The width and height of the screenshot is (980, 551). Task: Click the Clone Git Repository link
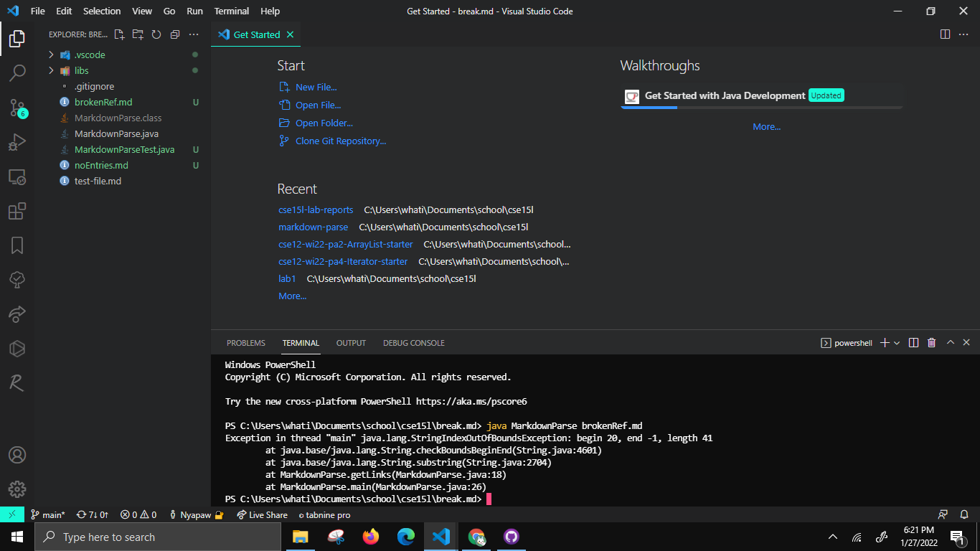(341, 141)
